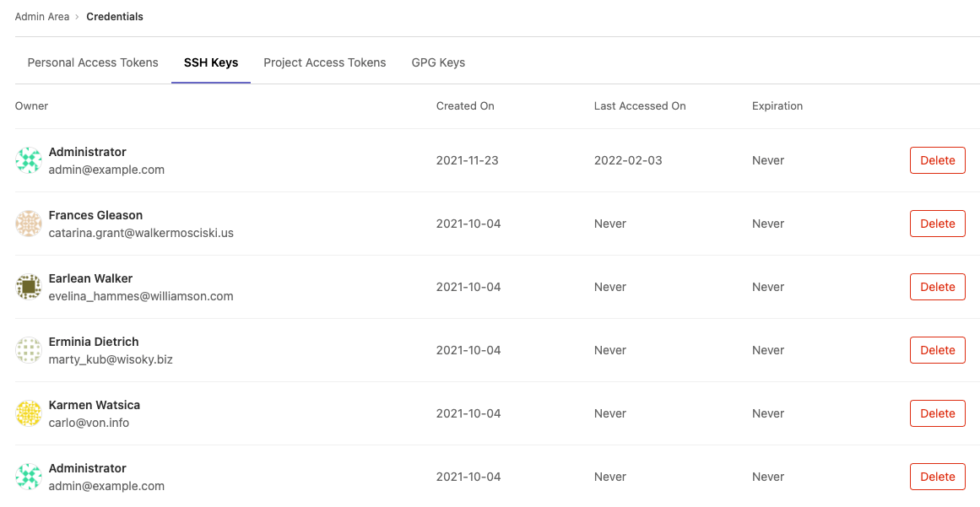Delete Earlean Walker's SSH key
Screen dimensions: 980x507
(937, 287)
